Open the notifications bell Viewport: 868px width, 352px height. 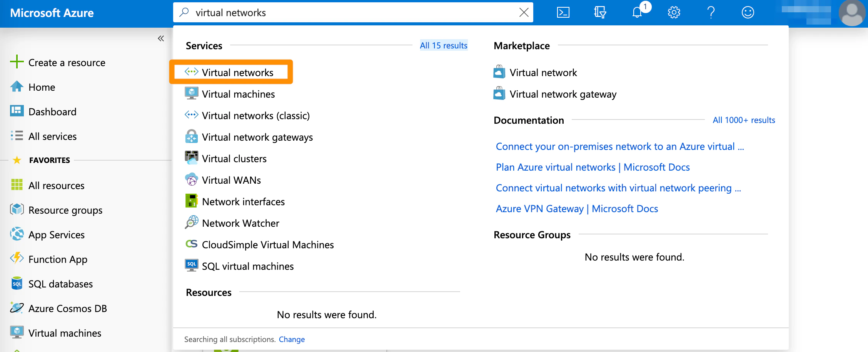click(x=638, y=12)
